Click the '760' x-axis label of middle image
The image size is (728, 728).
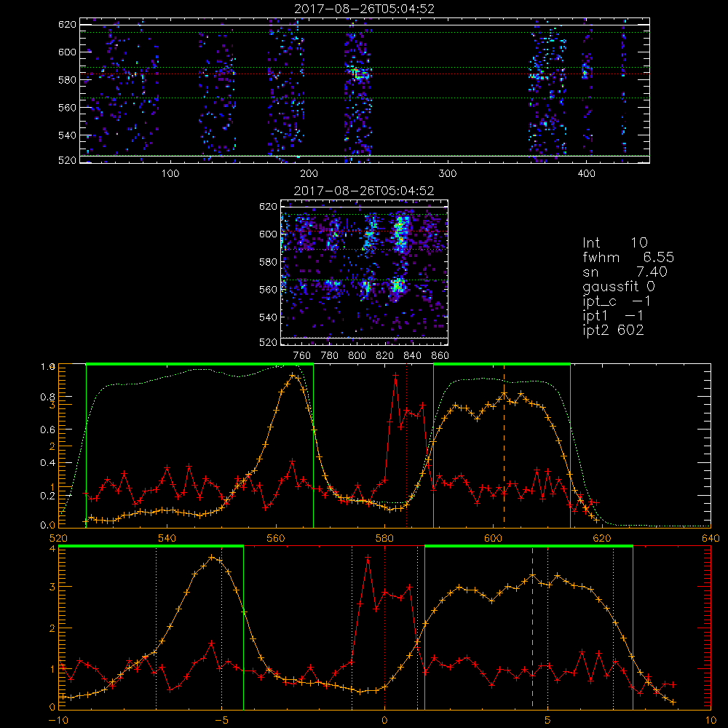click(x=302, y=356)
